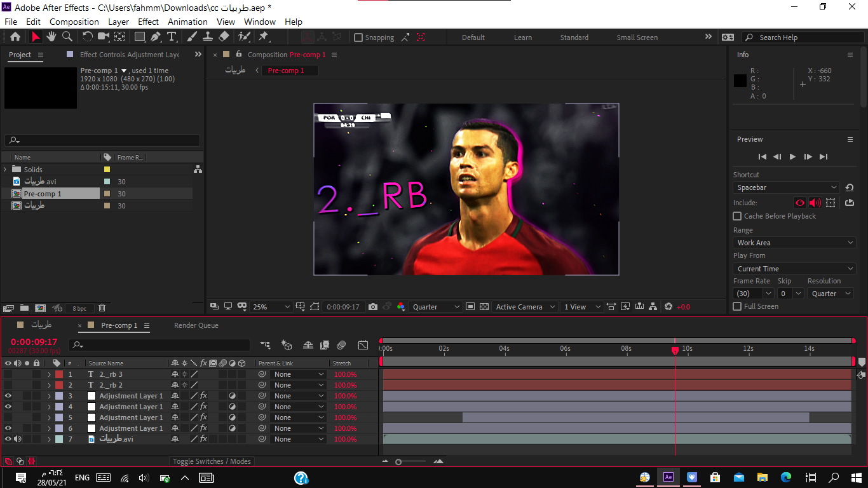Select the Unified Camera tool
Viewport: 868px width, 488px height.
tap(104, 37)
